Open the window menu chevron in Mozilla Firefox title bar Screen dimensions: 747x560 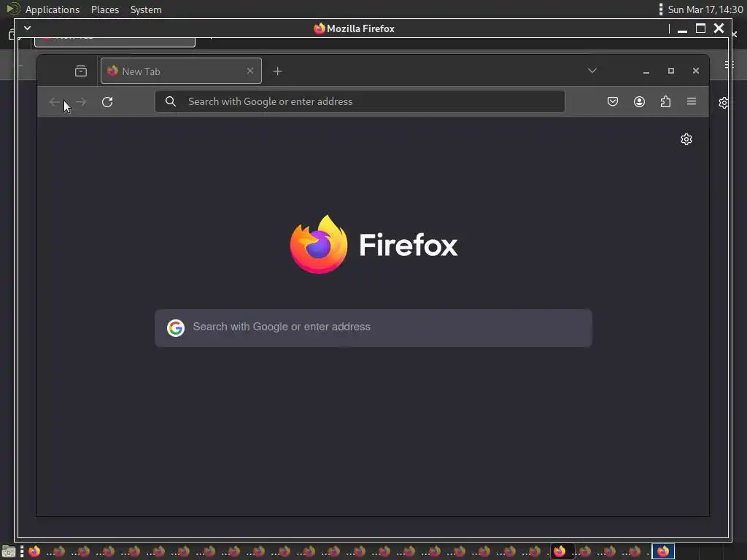click(x=27, y=28)
